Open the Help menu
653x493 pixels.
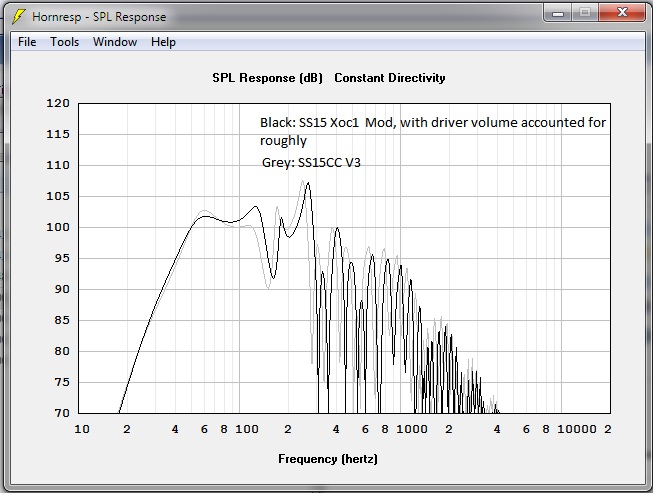(163, 42)
